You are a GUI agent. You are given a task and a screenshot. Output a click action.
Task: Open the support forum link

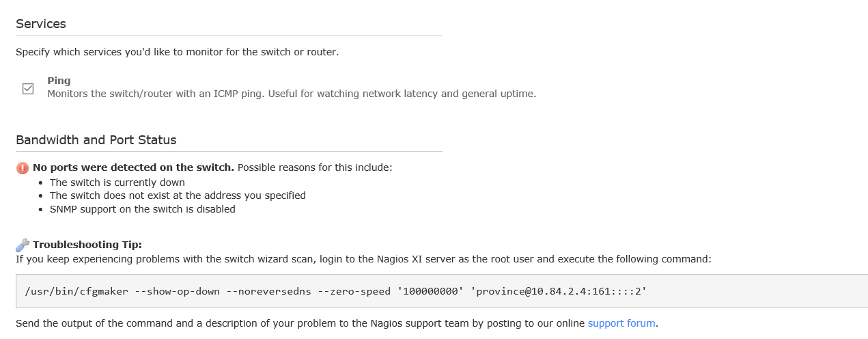tap(621, 323)
